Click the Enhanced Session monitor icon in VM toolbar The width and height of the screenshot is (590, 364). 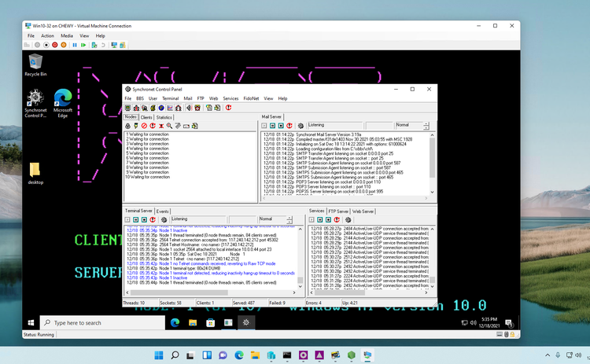(114, 45)
